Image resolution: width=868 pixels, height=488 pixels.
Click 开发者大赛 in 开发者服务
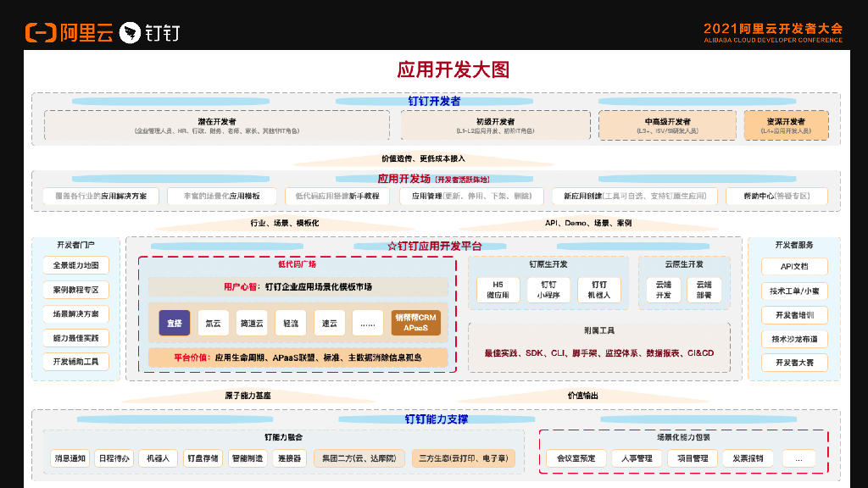click(794, 363)
